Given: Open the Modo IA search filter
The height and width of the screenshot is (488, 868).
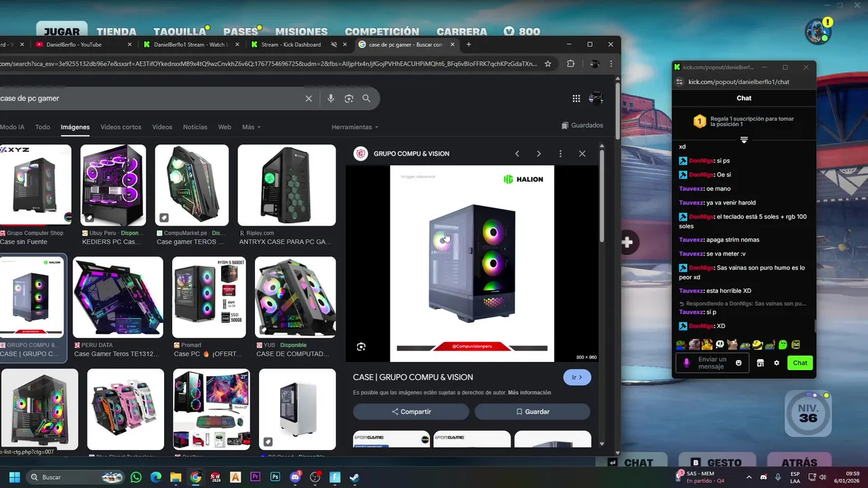Looking at the screenshot, I should tap(12, 127).
